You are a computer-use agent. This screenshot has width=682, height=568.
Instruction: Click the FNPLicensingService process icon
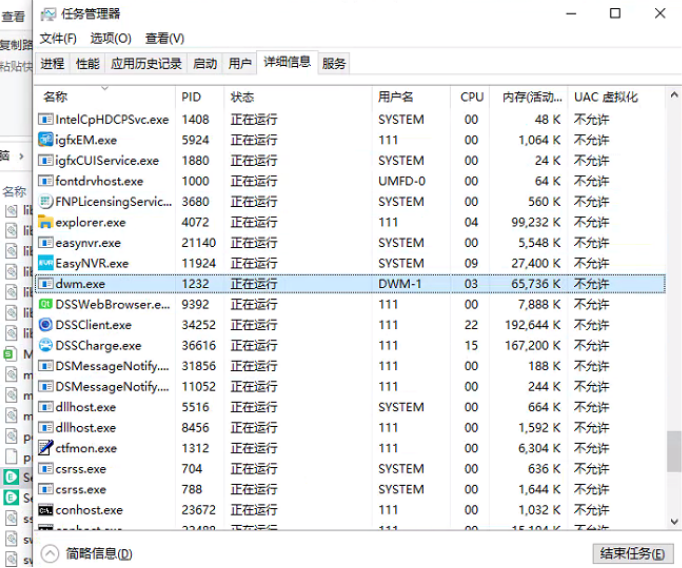coord(46,201)
